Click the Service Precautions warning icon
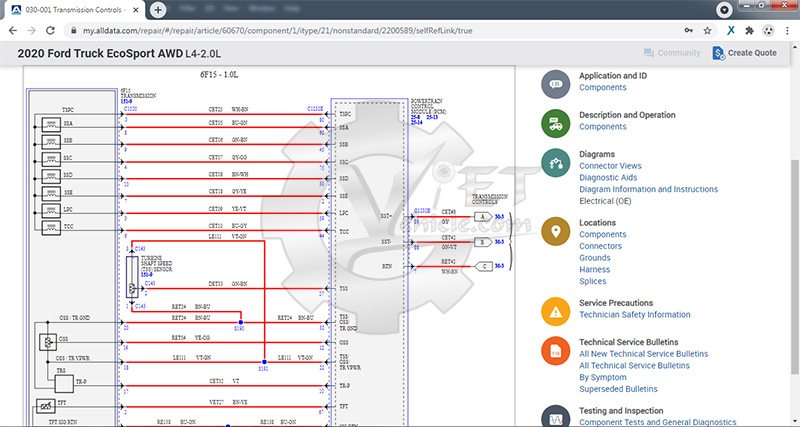This screenshot has width=800, height=427. pyautogui.click(x=556, y=311)
